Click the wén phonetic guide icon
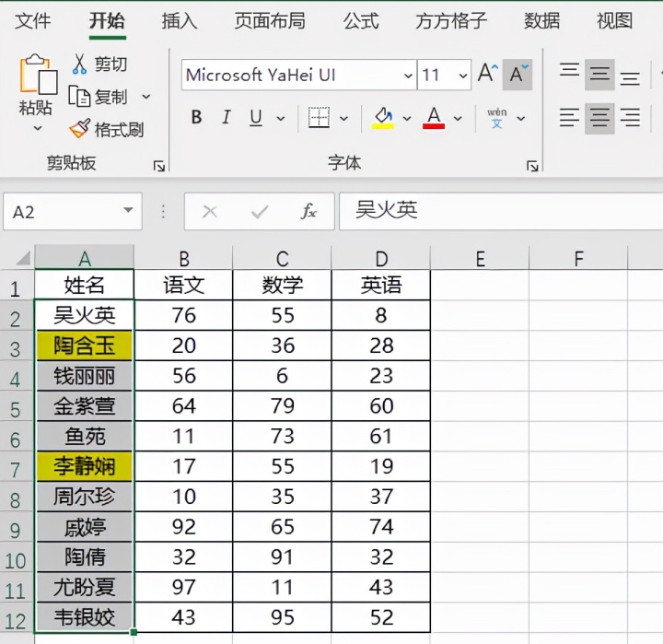663x644 pixels. pos(497,118)
